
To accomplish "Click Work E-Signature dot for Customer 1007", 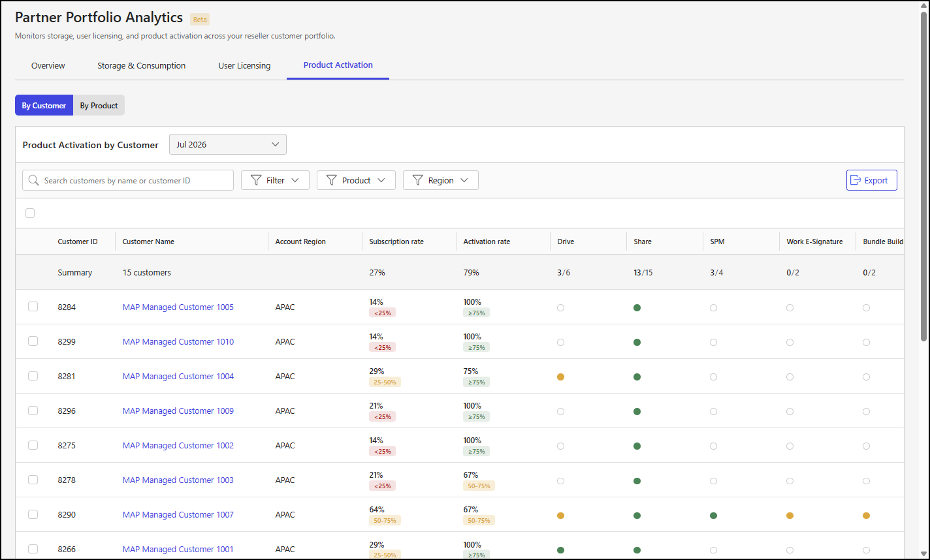I will pyautogui.click(x=790, y=516).
